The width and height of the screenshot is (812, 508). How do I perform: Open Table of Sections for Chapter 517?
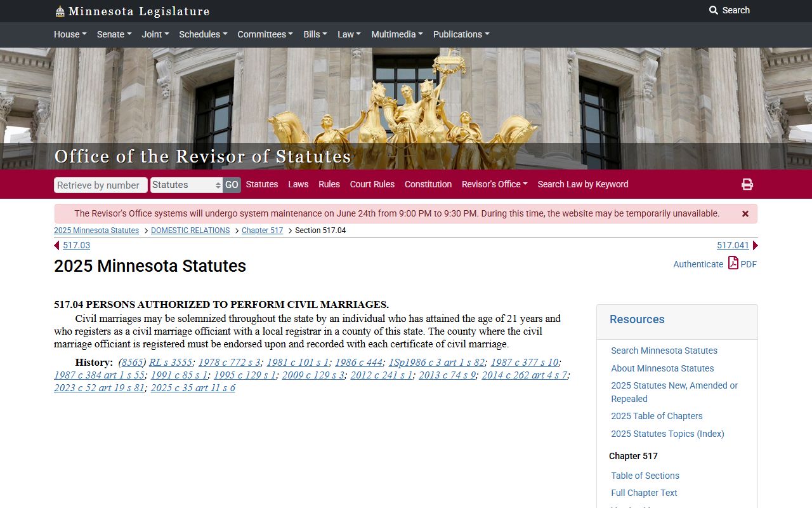click(645, 476)
